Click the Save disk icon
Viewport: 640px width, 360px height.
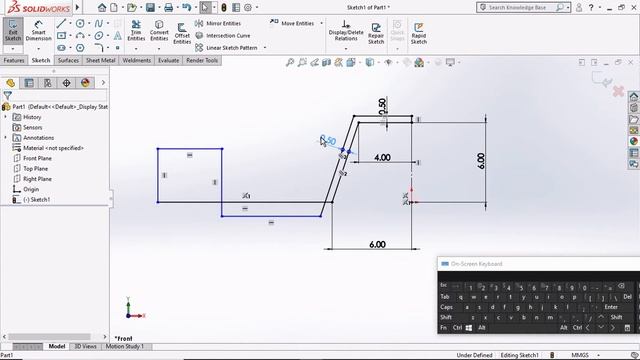point(150,7)
